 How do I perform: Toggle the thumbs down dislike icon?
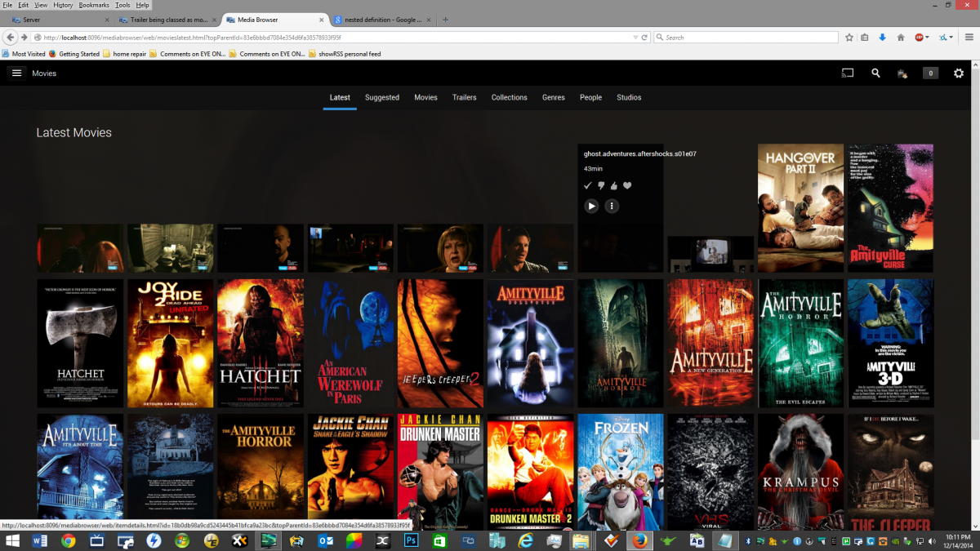(x=601, y=186)
